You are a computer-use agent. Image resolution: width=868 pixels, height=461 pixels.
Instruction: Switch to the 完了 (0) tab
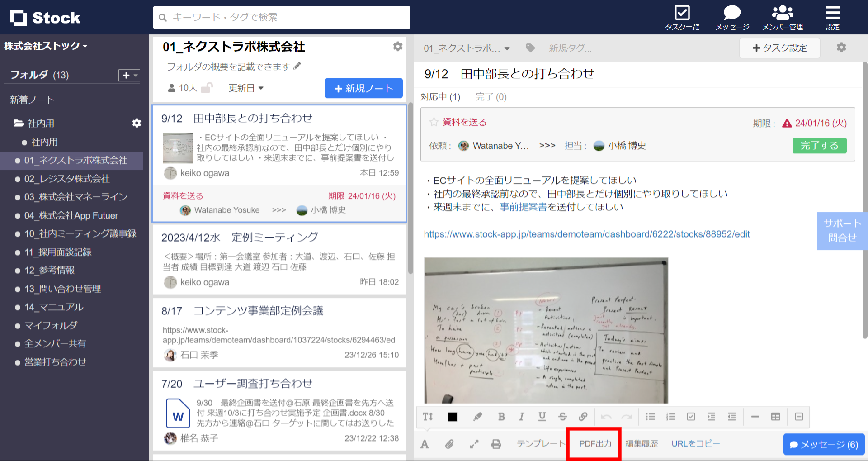pos(491,97)
